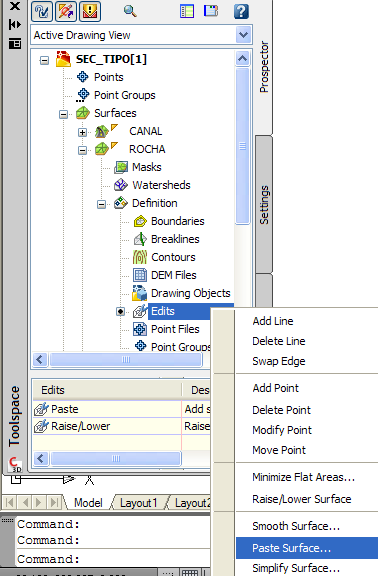Select the SEC_TIPO[1] drawing icon
The image size is (378, 576).
(63, 59)
